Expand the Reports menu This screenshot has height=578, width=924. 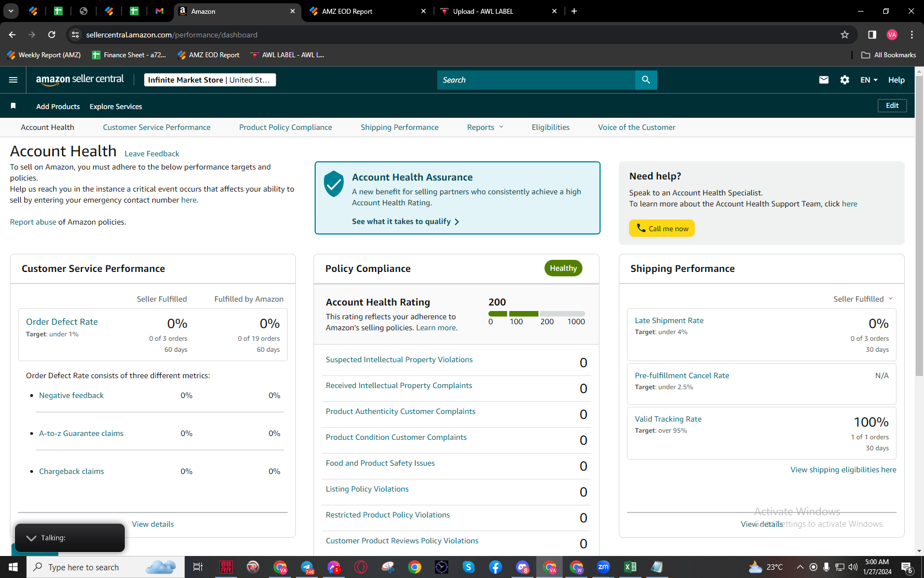click(x=485, y=127)
